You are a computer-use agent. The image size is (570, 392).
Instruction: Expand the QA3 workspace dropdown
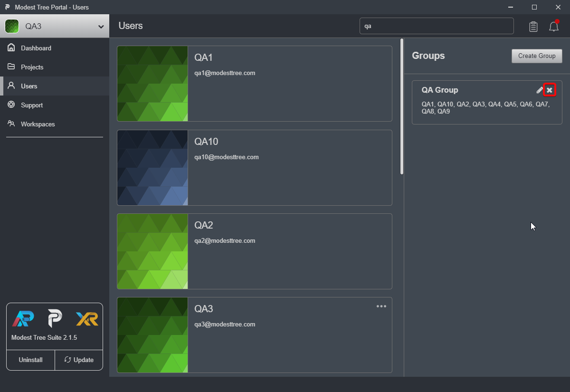tap(101, 27)
